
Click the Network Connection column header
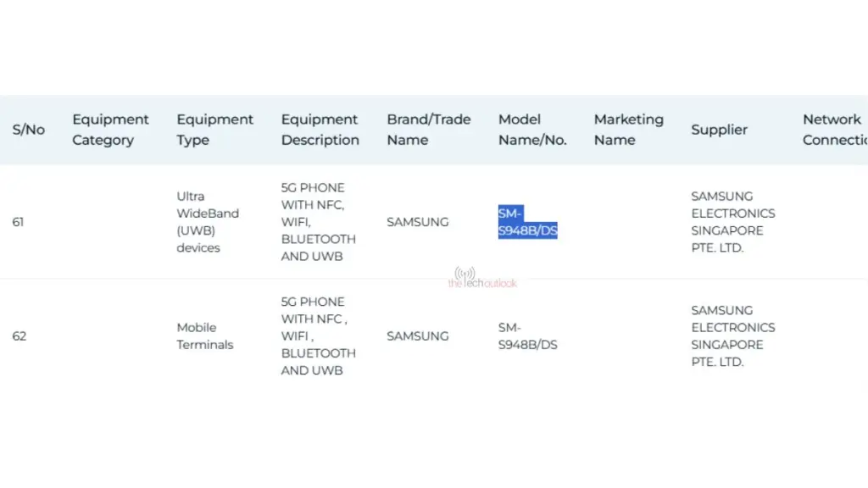834,130
